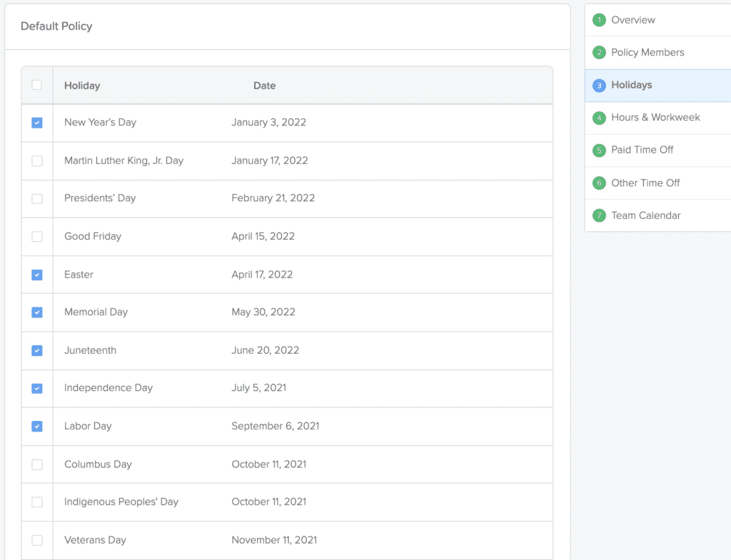
Task: Enable the Good Friday holiday
Action: [x=36, y=236]
